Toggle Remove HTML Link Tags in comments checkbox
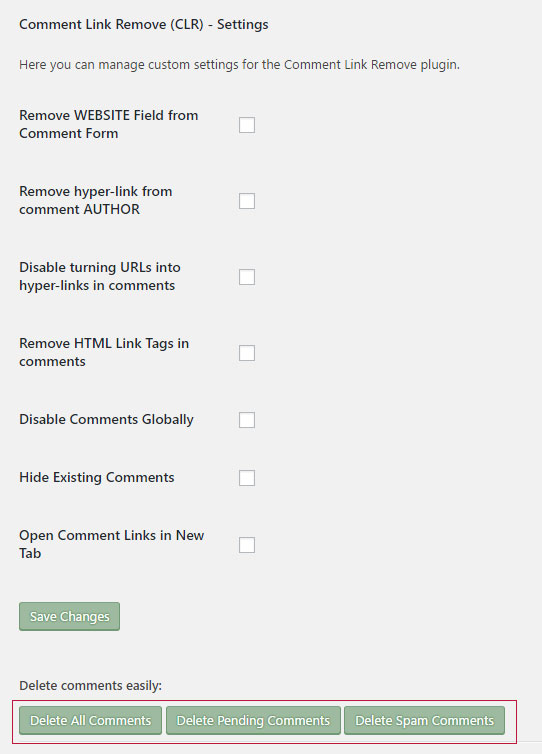Viewport: 542px width, 754px height. 247,353
